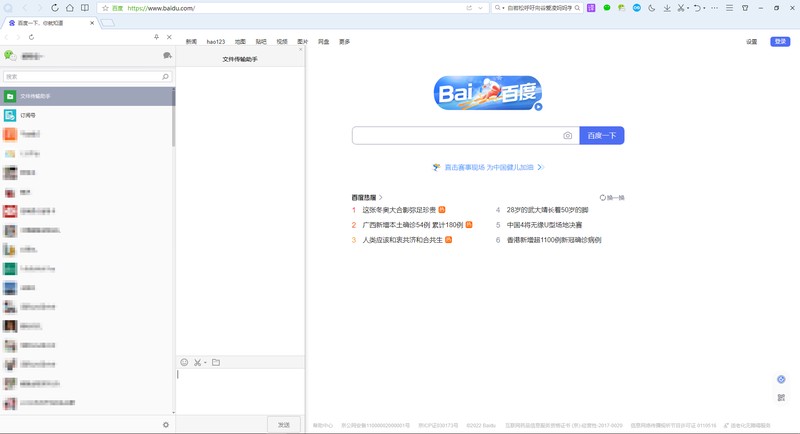Screen dimensions: 800x434
Task: Open WeChat settings gear icon
Action: click(166, 425)
